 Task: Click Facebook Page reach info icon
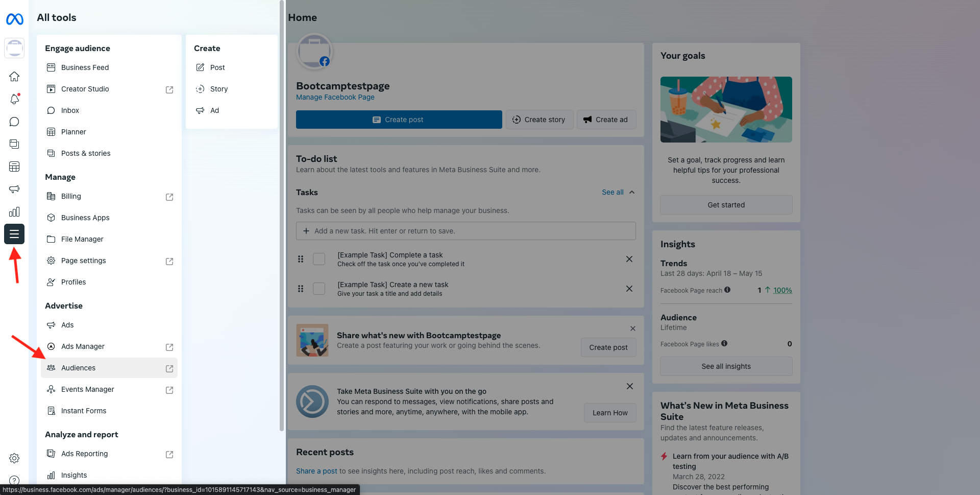[727, 290]
